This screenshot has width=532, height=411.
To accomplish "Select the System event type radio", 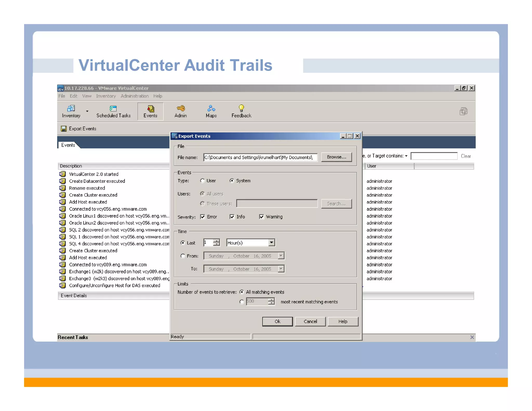I will 232,181.
